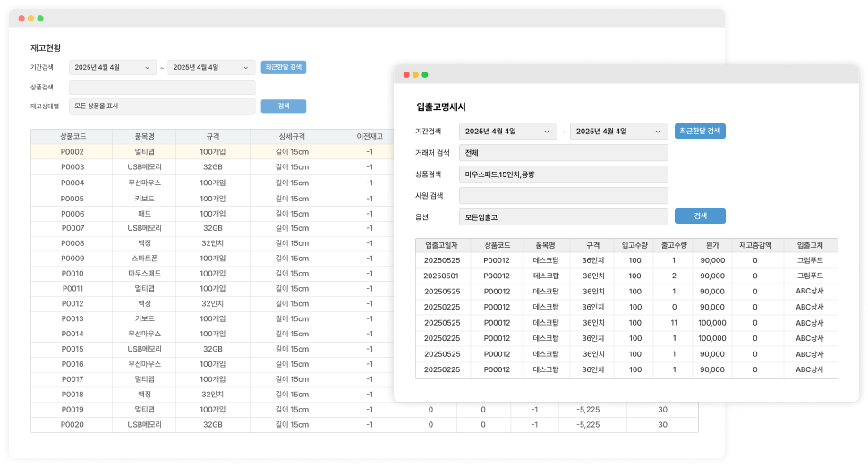The width and height of the screenshot is (868, 467).
Task: Select product code P0006
Action: click(x=72, y=214)
